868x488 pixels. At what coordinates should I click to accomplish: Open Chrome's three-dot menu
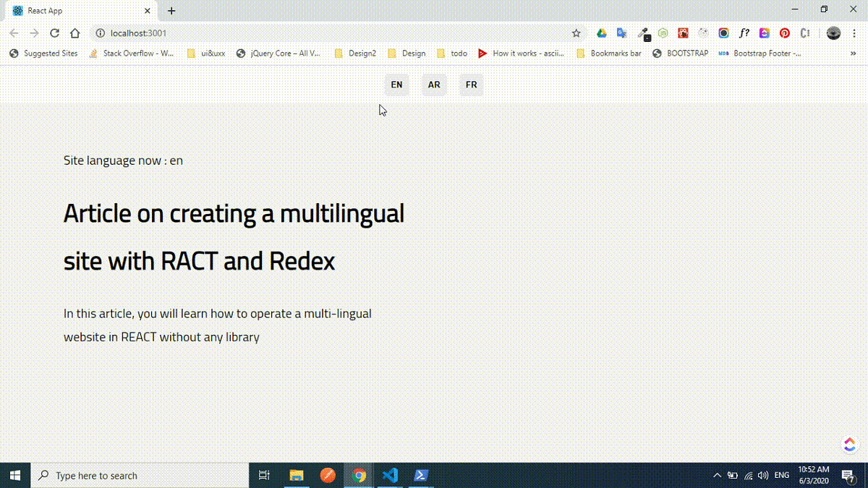(855, 33)
